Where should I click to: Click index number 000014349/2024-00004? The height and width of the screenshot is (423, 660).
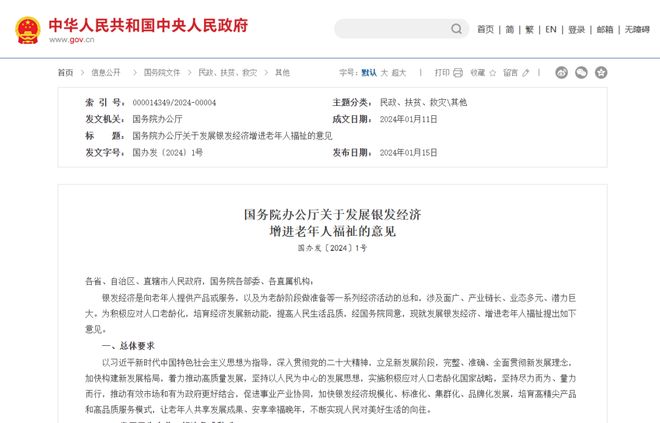coord(174,103)
